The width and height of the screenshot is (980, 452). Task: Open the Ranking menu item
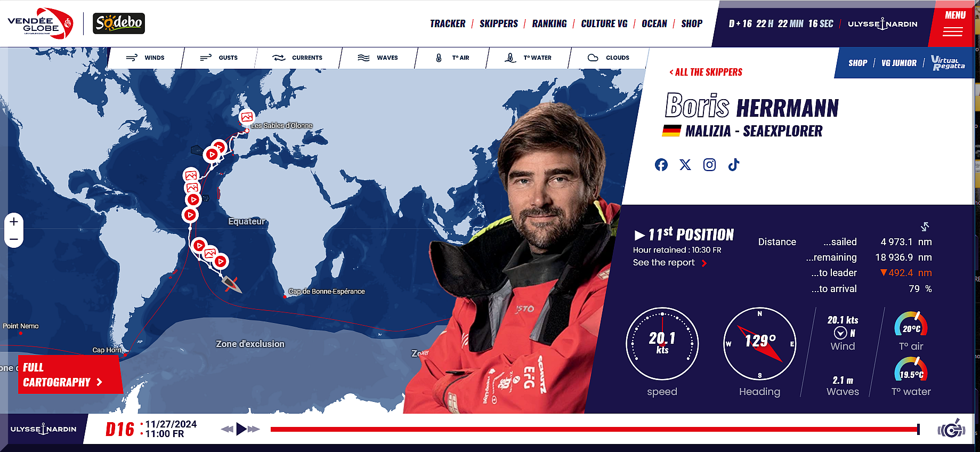click(x=549, y=23)
